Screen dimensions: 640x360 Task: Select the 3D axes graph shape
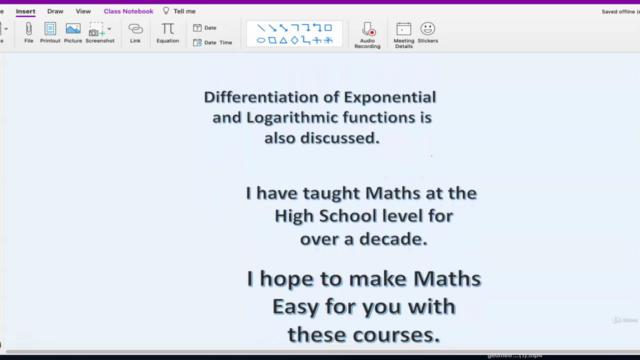pyautogui.click(x=328, y=40)
